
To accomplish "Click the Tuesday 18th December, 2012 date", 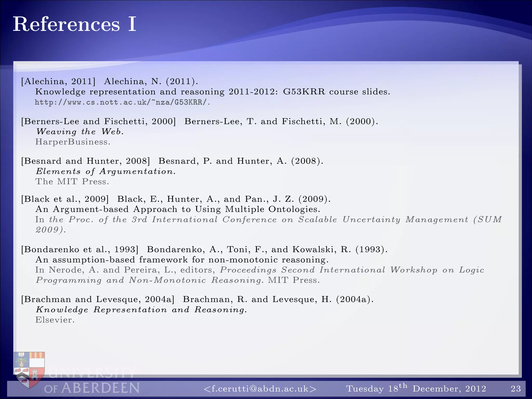I will pyautogui.click(x=416, y=388).
